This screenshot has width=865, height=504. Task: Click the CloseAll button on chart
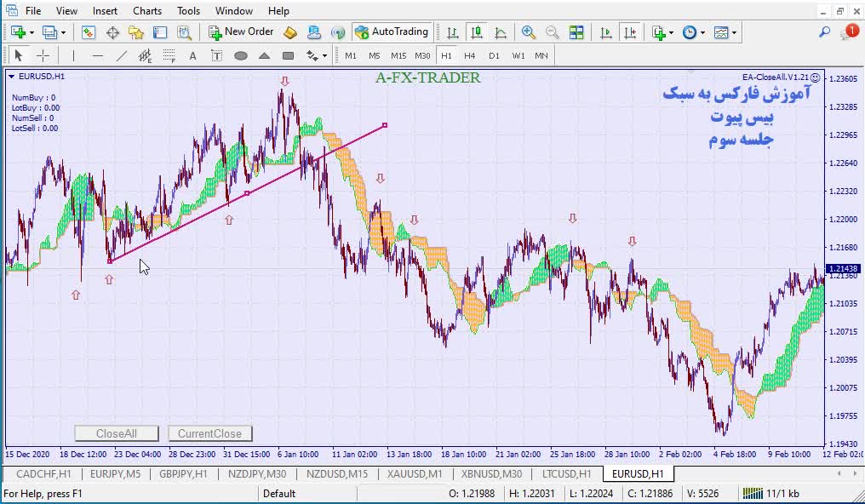point(117,433)
